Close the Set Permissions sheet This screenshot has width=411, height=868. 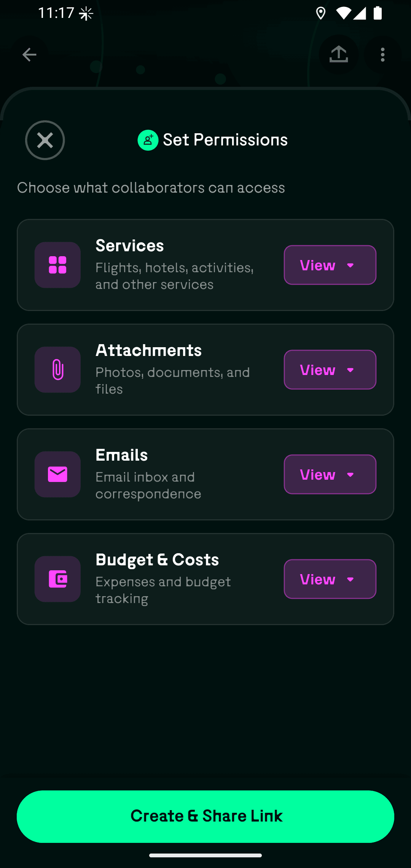45,140
